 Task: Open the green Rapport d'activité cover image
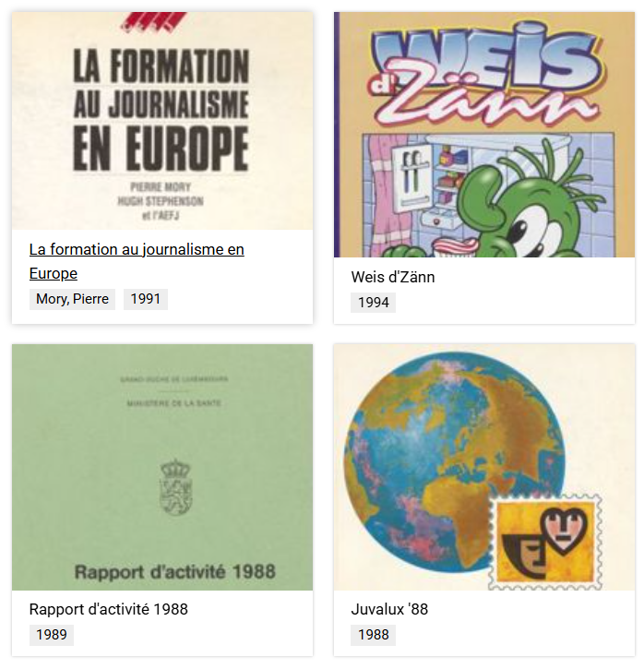[x=162, y=467]
